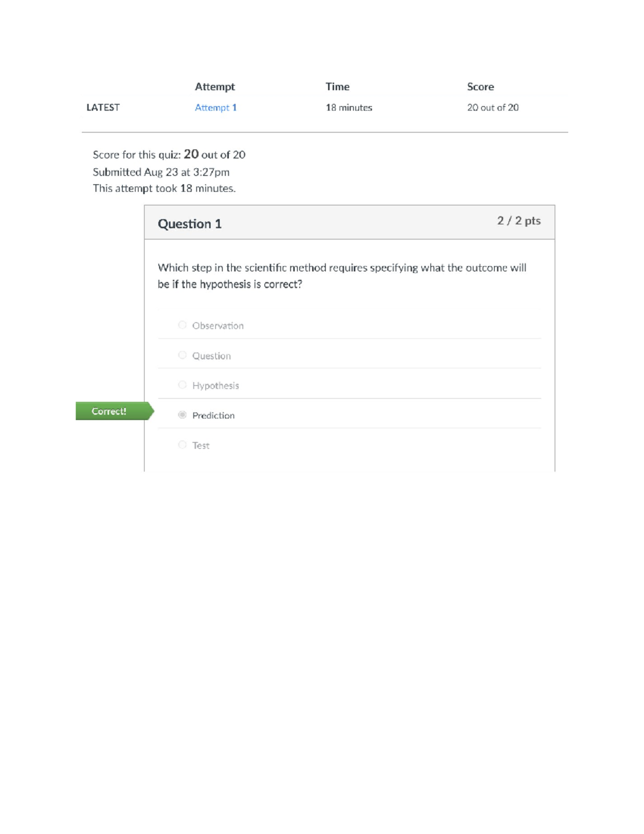
Task: Click the attempt duration text
Action: click(x=164, y=188)
